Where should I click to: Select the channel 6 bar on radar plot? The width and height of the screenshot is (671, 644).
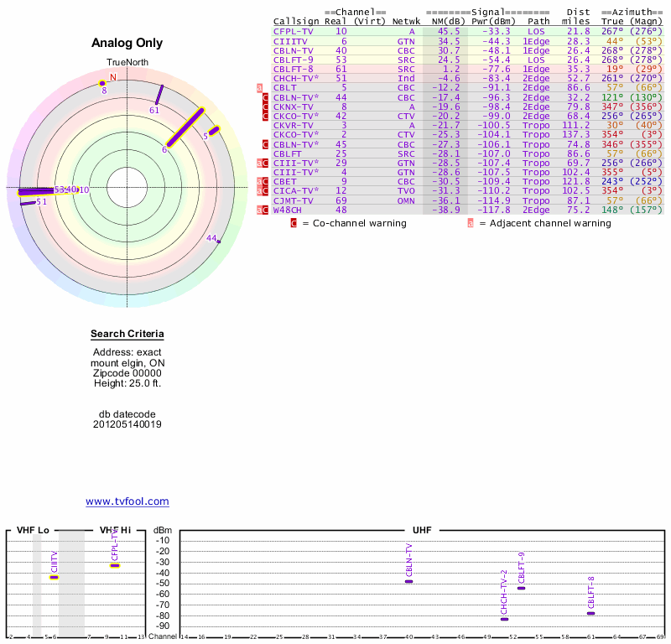tap(186, 127)
